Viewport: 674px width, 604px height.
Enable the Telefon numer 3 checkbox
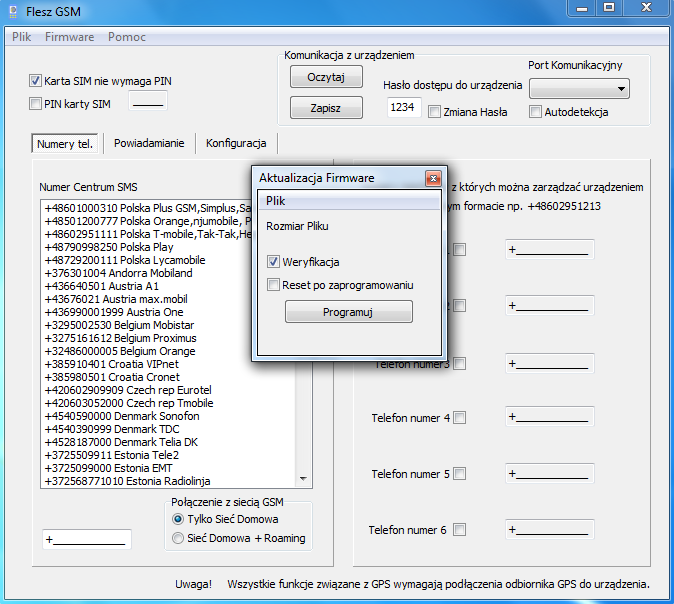coord(460,364)
